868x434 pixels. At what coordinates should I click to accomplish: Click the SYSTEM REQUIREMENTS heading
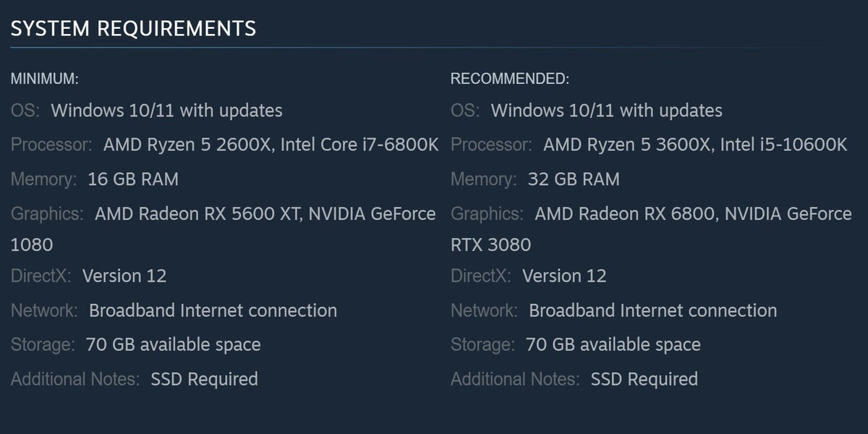(133, 28)
